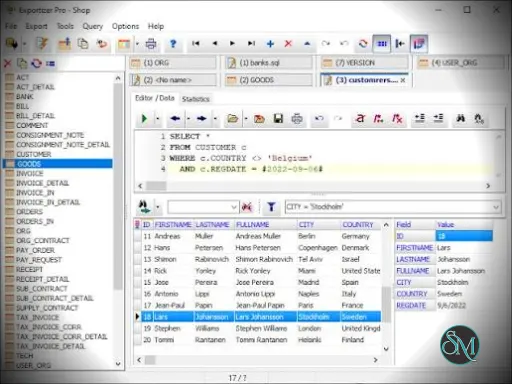Click the printer icon in main toolbar
512x384 pixels.
tap(151, 44)
